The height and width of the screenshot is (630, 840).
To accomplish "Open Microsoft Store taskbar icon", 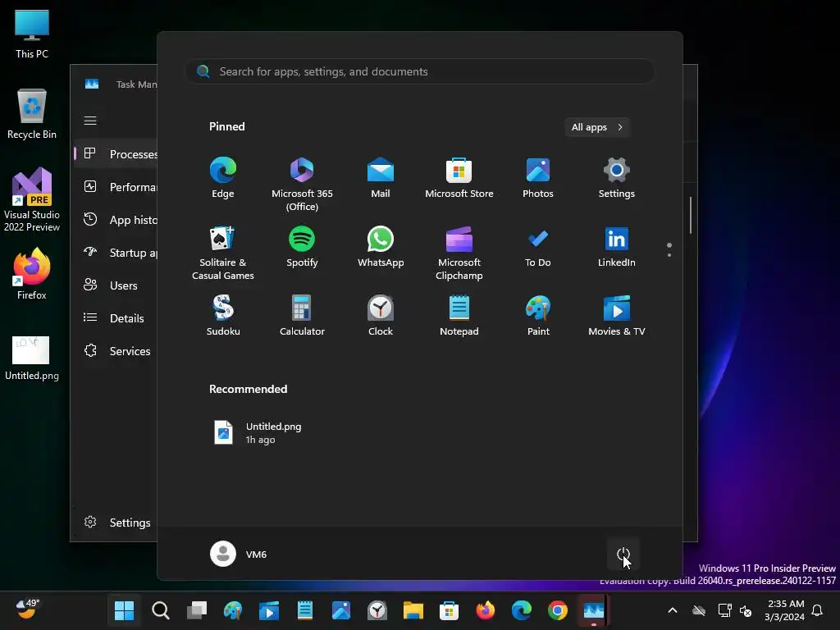I will 449,610.
